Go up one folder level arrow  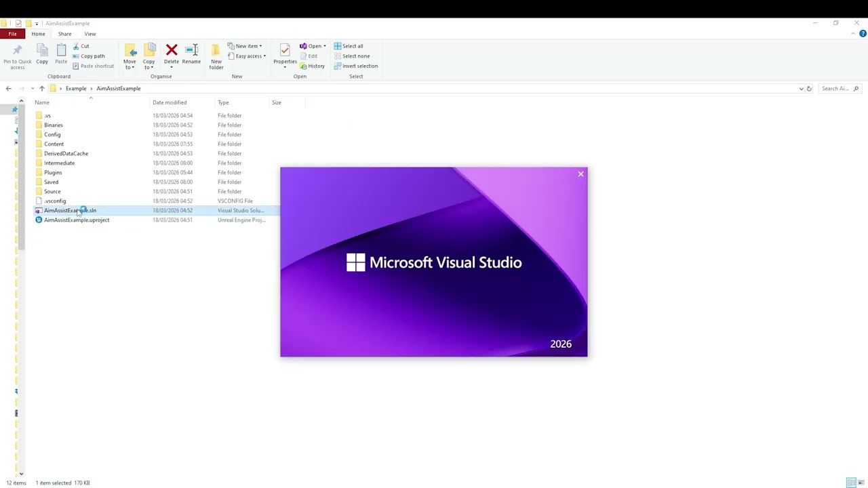pos(41,89)
